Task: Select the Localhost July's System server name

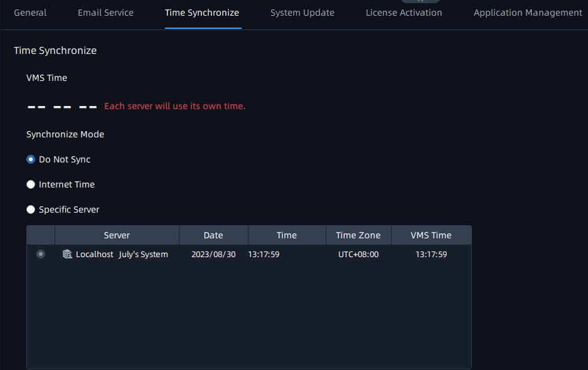Action: coord(122,255)
